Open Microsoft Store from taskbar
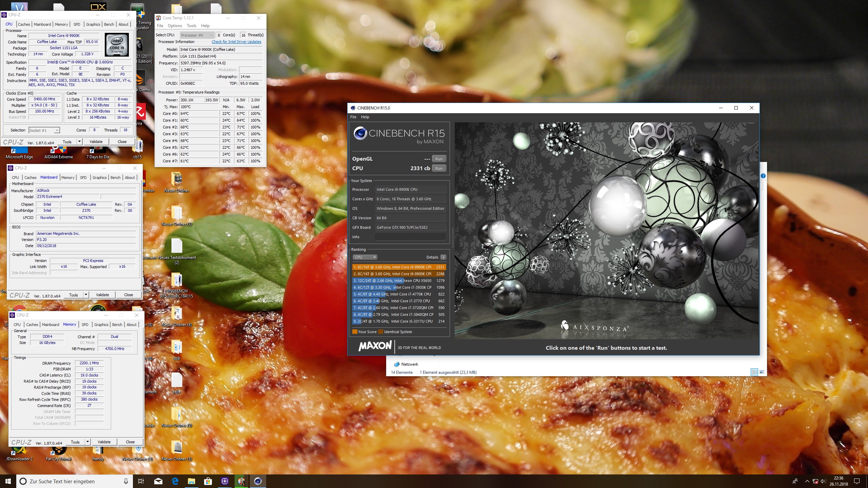 pos(208,481)
